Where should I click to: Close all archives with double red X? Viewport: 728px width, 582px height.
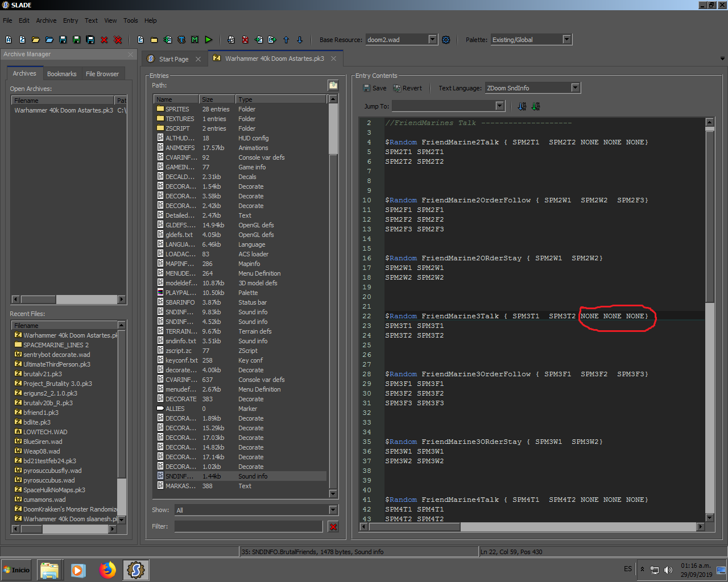[x=118, y=40]
